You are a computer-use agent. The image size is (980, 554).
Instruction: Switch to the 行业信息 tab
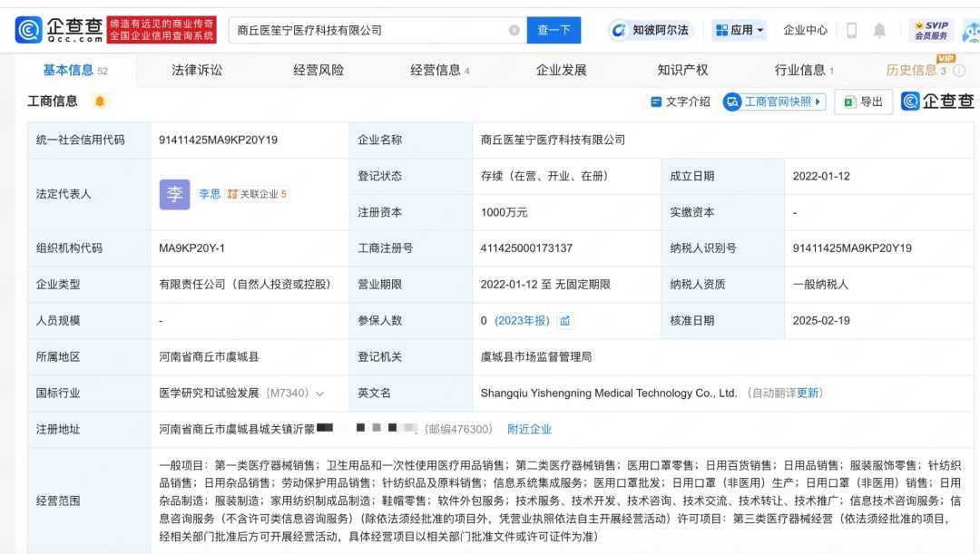[804, 70]
